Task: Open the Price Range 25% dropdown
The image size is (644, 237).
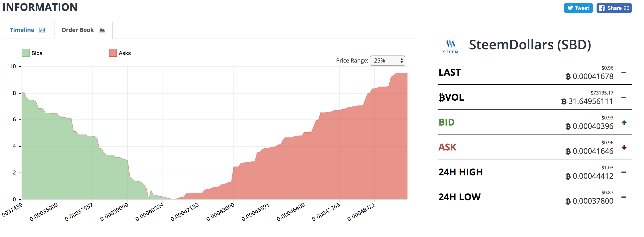Action: [387, 61]
